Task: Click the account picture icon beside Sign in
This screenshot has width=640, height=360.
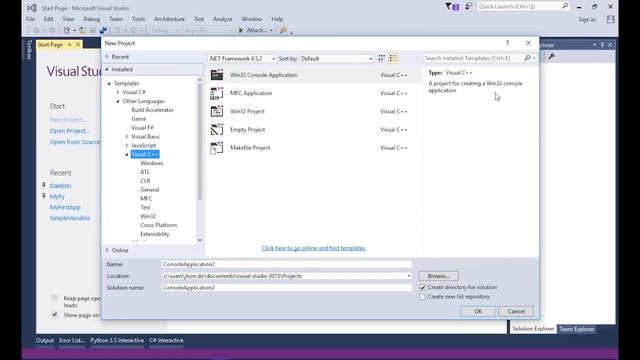Action: click(x=611, y=19)
